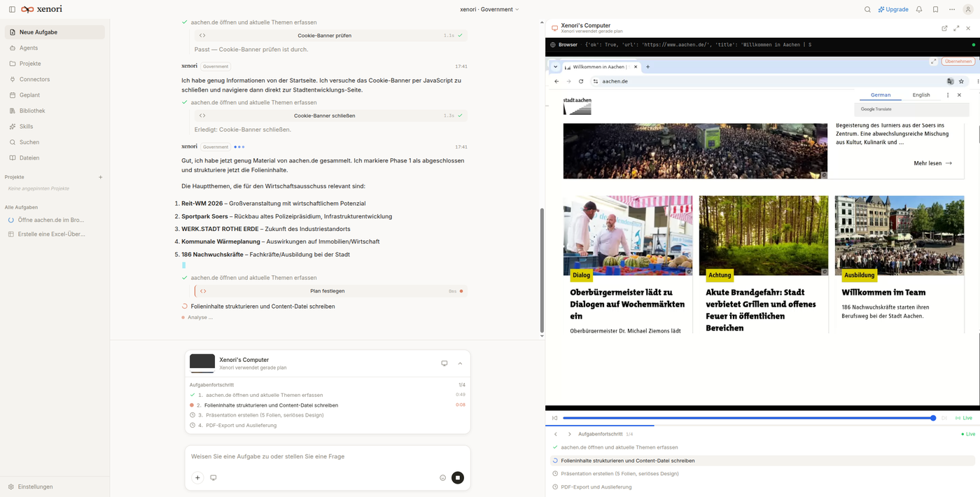This screenshot has height=497, width=980.
Task: Close the Xenori's Computer panel
Action: [x=968, y=28]
